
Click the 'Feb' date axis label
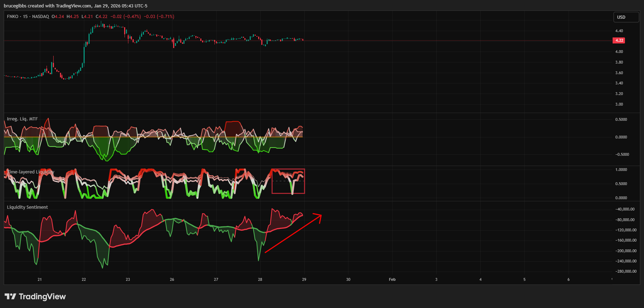pyautogui.click(x=392, y=279)
